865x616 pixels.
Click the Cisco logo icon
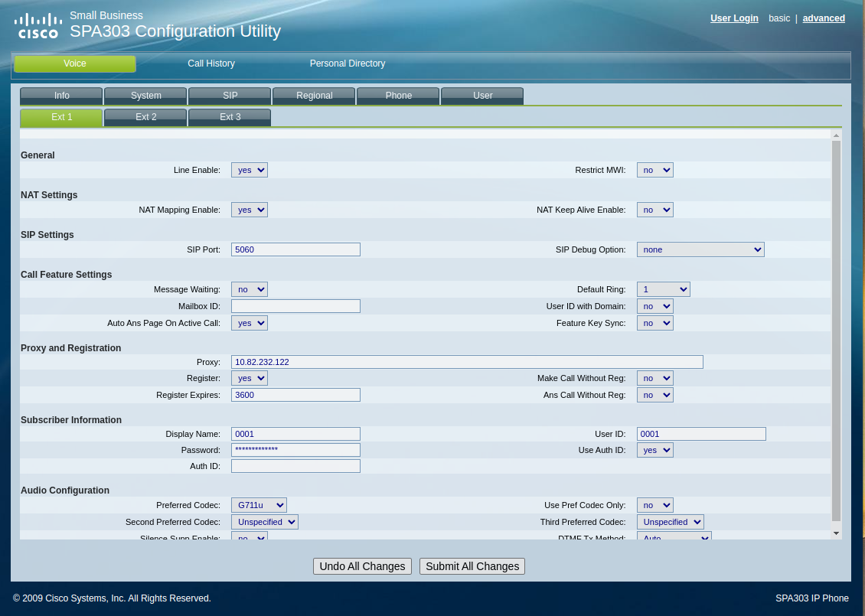[38, 25]
